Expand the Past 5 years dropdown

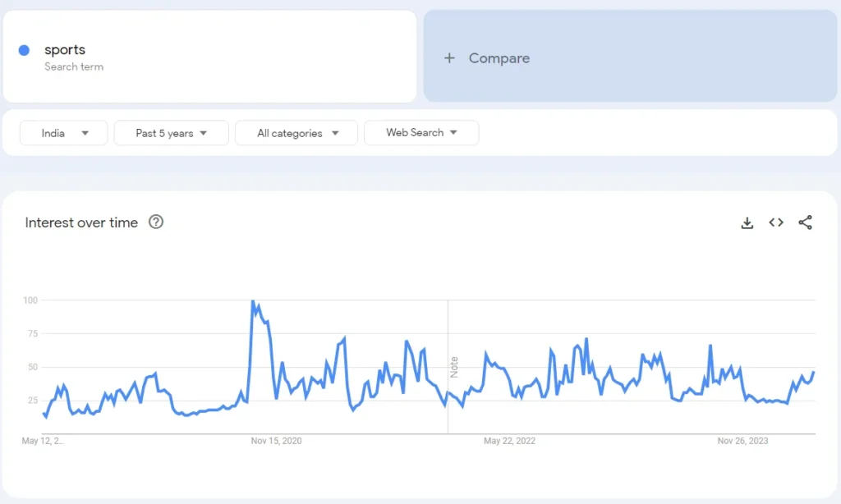point(171,133)
